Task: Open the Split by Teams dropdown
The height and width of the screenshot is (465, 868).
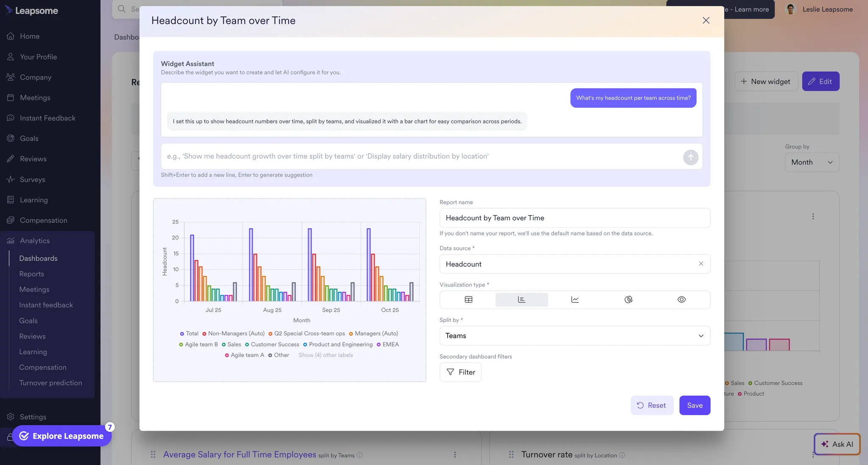Action: pyautogui.click(x=575, y=335)
